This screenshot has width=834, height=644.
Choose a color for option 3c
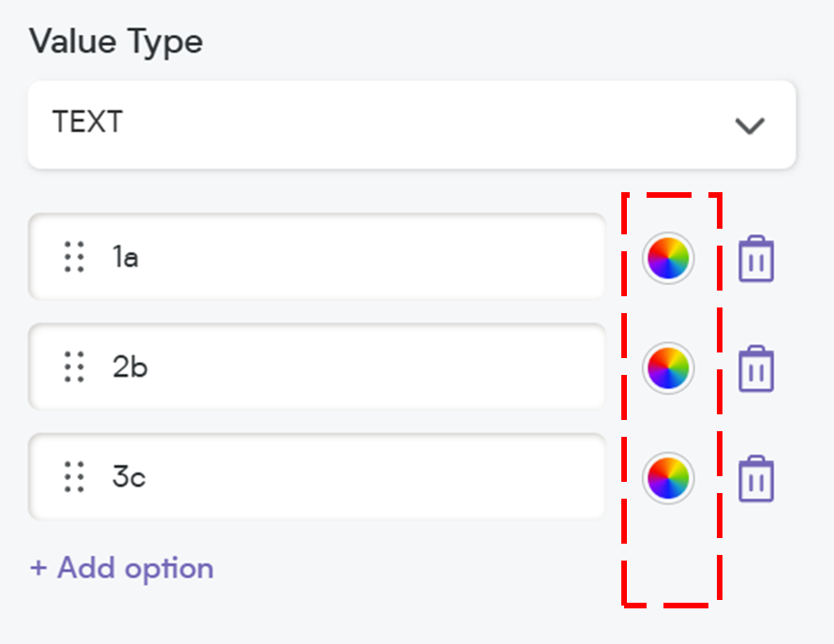click(x=668, y=478)
